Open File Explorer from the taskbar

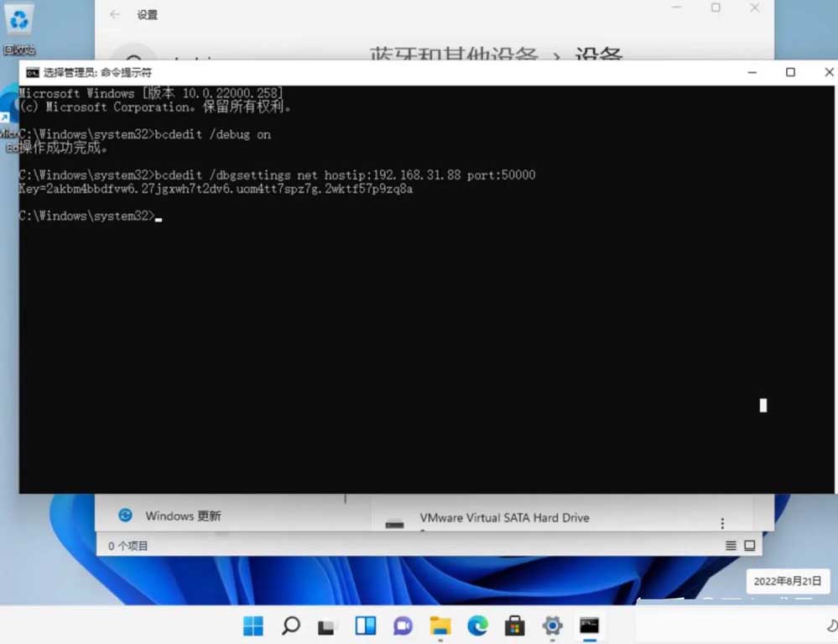coord(440,626)
